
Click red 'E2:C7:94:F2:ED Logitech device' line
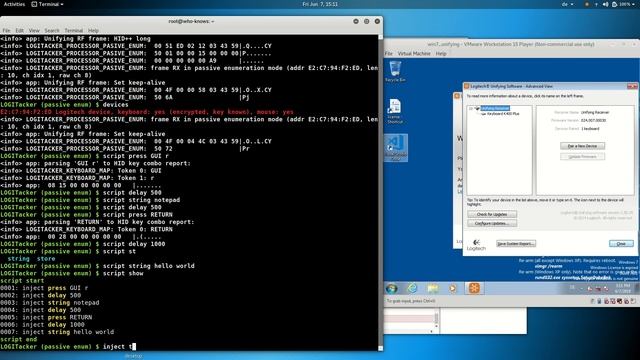[x=147, y=112]
